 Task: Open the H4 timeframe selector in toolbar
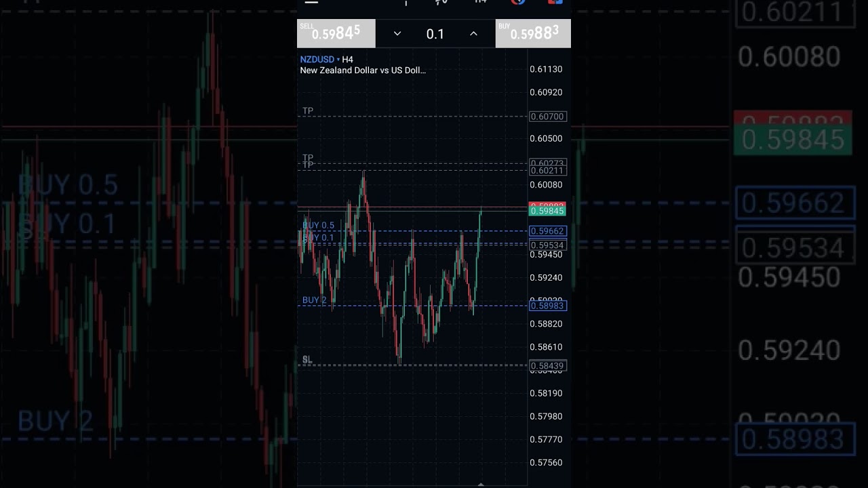tap(481, 2)
